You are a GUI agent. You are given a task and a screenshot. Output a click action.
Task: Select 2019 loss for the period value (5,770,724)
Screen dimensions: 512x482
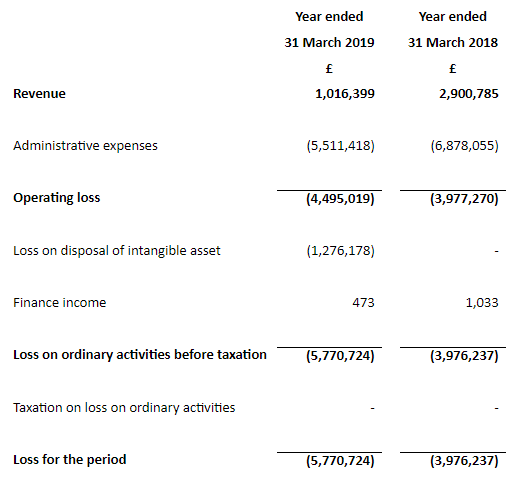tap(340, 461)
